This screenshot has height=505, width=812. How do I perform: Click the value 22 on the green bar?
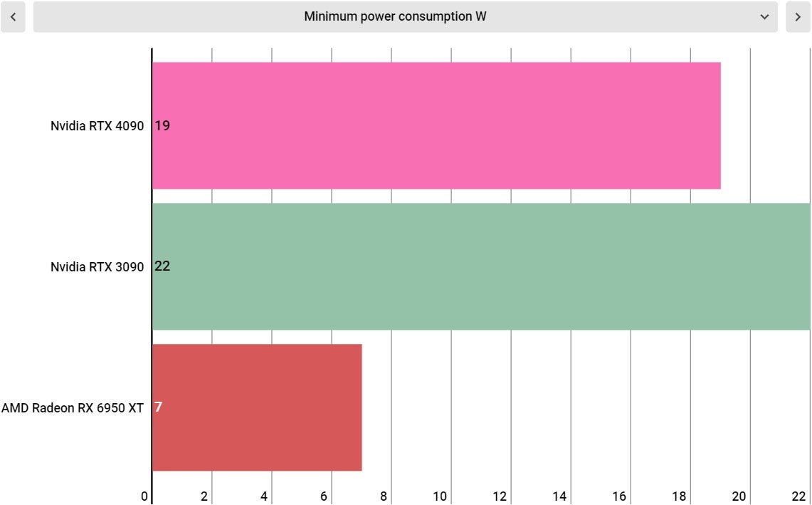click(x=162, y=267)
